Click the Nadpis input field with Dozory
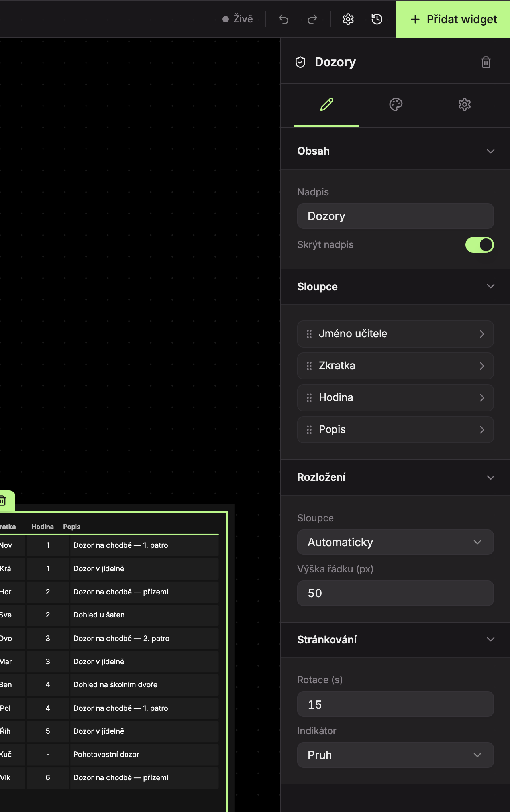The height and width of the screenshot is (812, 510). click(x=396, y=216)
